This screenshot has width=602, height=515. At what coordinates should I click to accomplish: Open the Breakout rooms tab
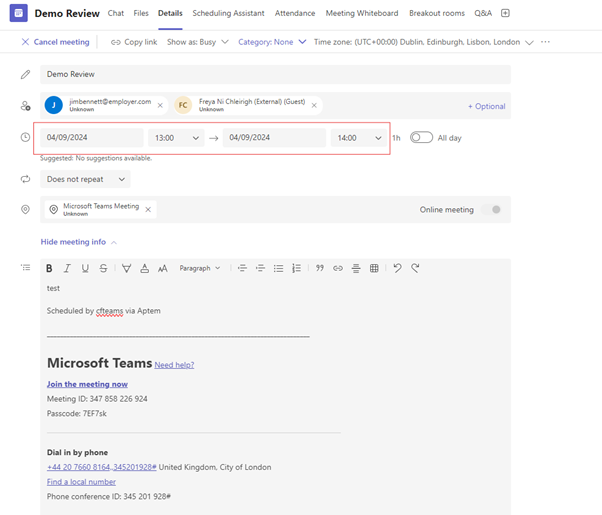[437, 13]
